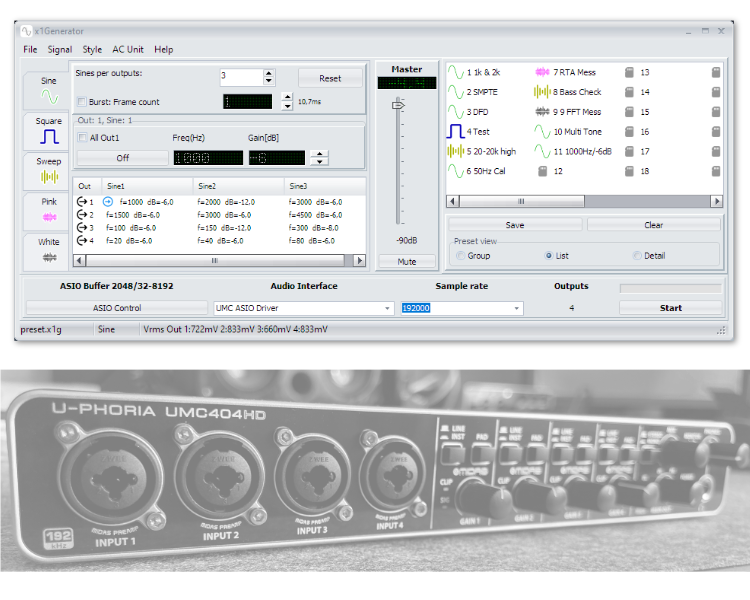This screenshot has width=750, height=600.
Task: Select the Detail preset view radio button
Action: (x=638, y=256)
